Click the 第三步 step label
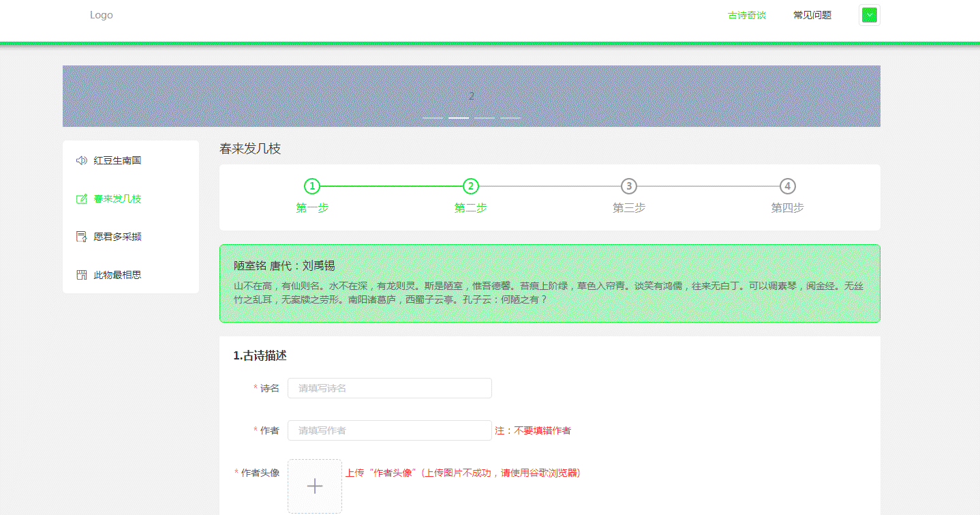Viewport: 980px width, 515px height. pos(629,208)
